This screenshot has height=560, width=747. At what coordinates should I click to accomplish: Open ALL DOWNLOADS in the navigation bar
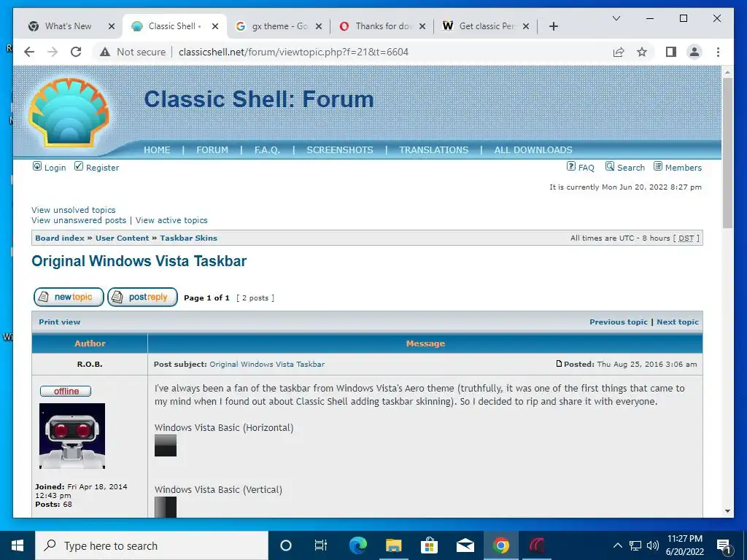pyautogui.click(x=533, y=149)
